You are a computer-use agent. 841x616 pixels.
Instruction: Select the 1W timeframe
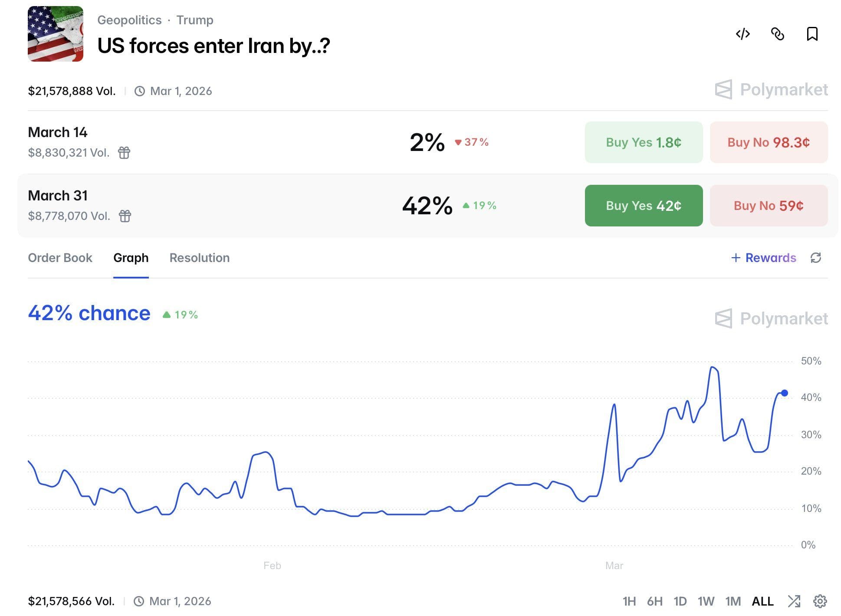tap(706, 601)
